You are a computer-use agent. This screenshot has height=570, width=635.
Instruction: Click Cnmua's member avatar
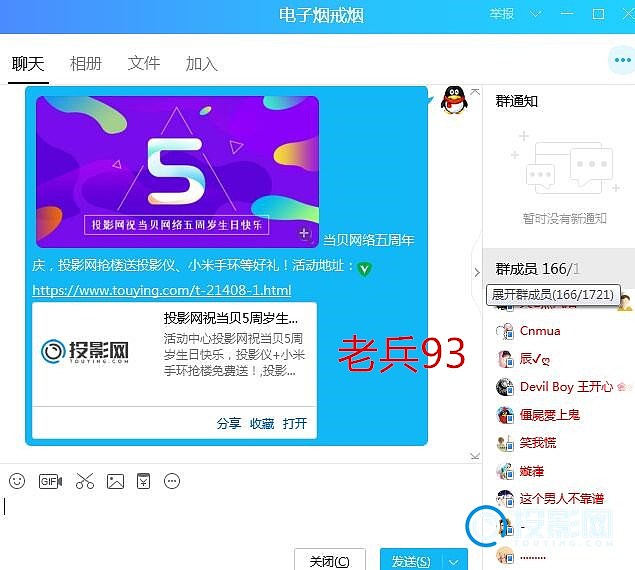click(505, 331)
